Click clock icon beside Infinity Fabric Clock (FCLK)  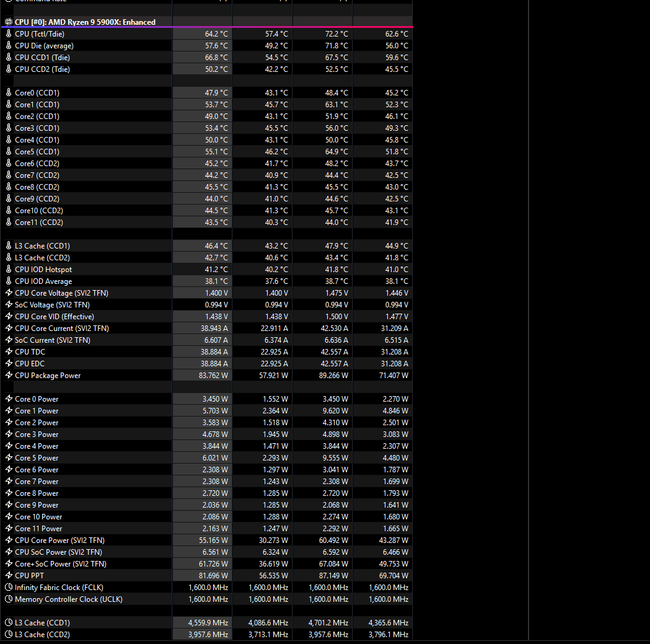[x=8, y=587]
